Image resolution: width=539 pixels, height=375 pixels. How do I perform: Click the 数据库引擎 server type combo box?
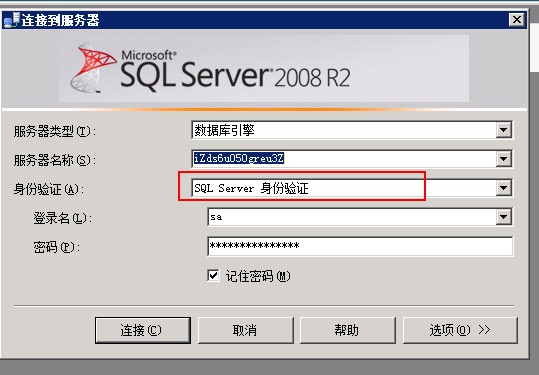352,130
